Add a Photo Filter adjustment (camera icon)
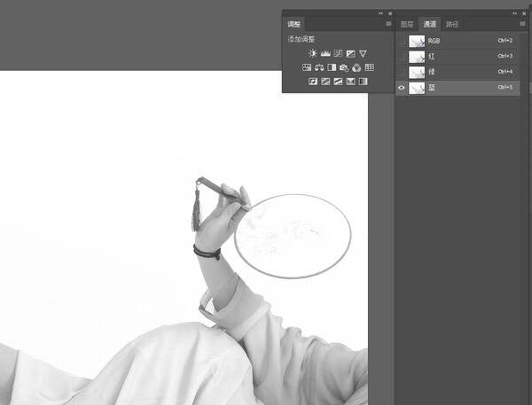 click(344, 68)
